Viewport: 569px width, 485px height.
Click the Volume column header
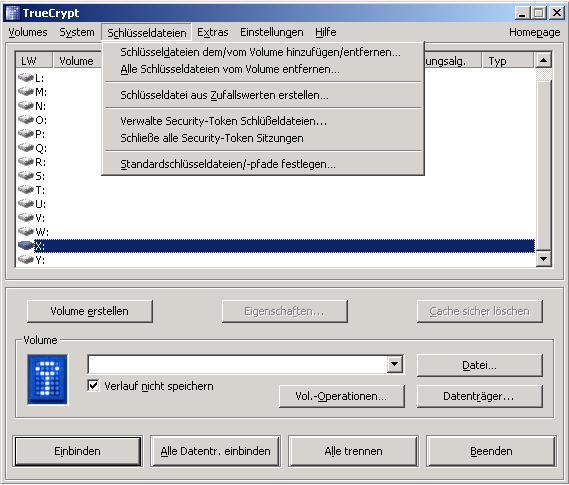pyautogui.click(x=77, y=61)
